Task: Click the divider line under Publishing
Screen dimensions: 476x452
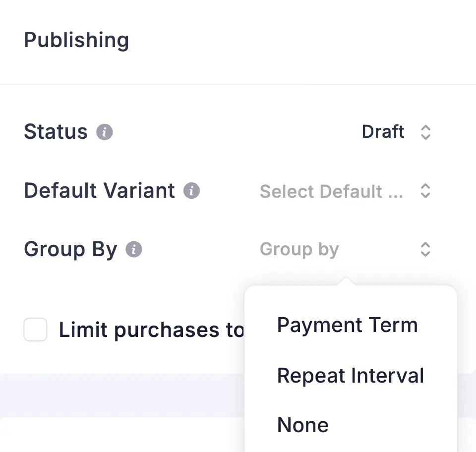Action: (x=238, y=84)
